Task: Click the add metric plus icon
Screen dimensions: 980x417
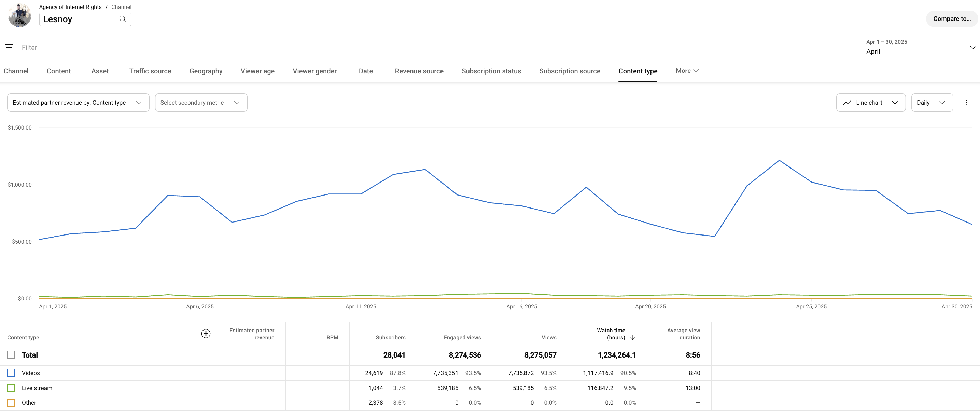Action: pos(206,334)
